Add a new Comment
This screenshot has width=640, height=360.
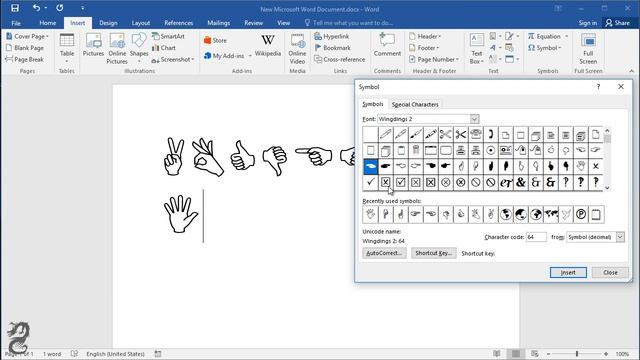[x=387, y=45]
